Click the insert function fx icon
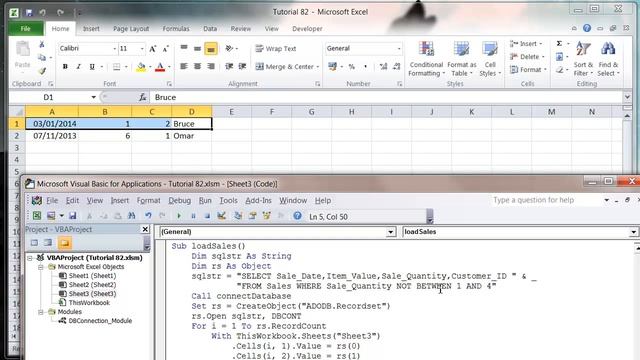 [x=142, y=97]
